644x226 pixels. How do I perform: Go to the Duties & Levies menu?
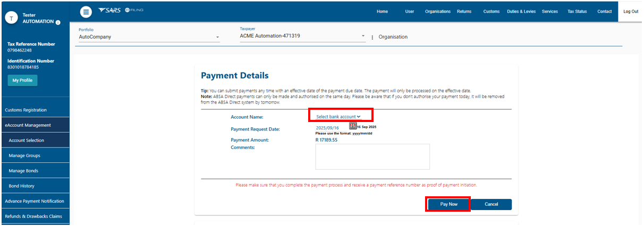[521, 12]
